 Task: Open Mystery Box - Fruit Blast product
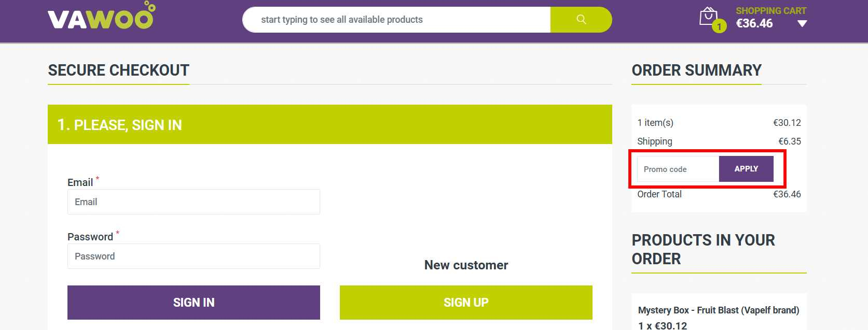click(718, 310)
